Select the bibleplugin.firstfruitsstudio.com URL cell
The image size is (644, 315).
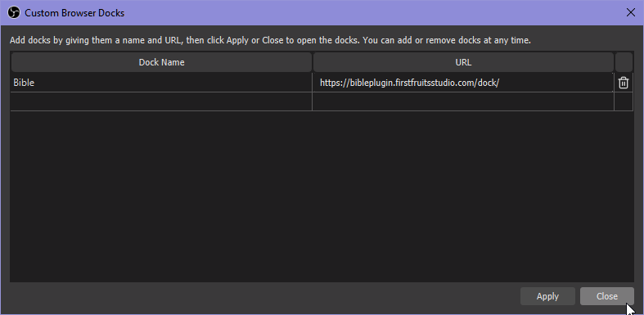463,83
